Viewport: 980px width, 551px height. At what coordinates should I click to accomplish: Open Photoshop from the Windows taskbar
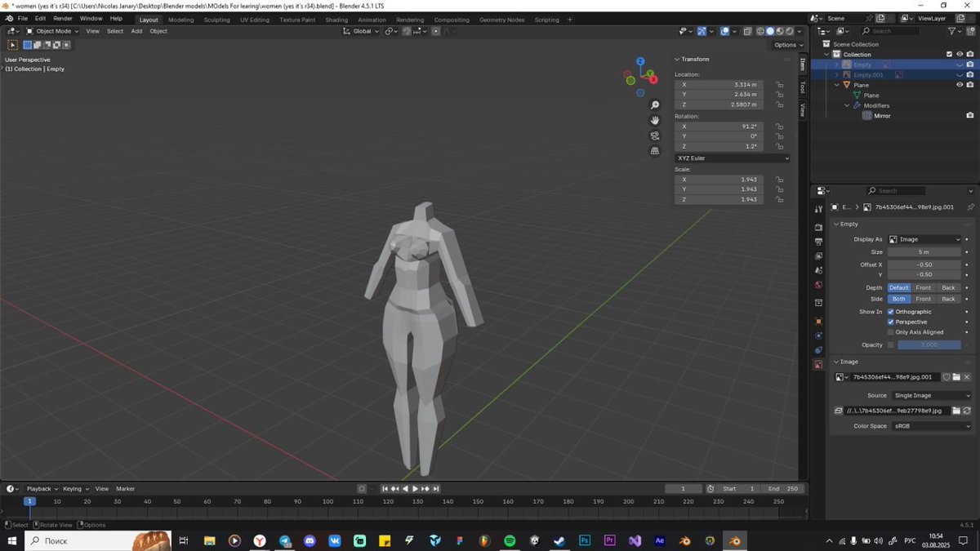point(585,540)
